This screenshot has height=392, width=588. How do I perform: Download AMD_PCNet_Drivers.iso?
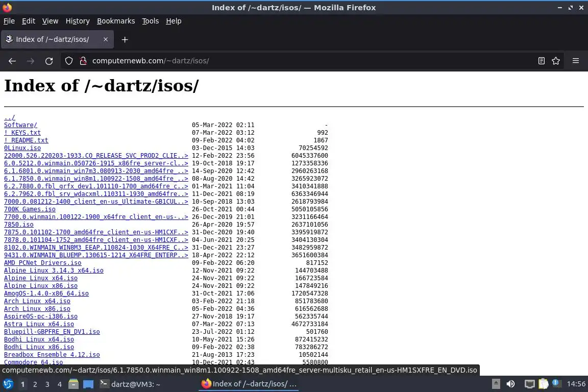(x=43, y=262)
